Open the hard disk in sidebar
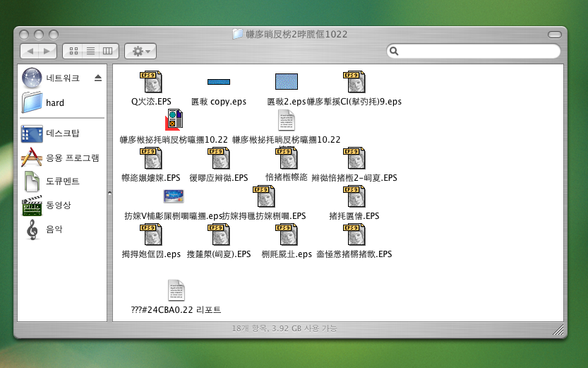The image size is (588, 368). coord(54,102)
